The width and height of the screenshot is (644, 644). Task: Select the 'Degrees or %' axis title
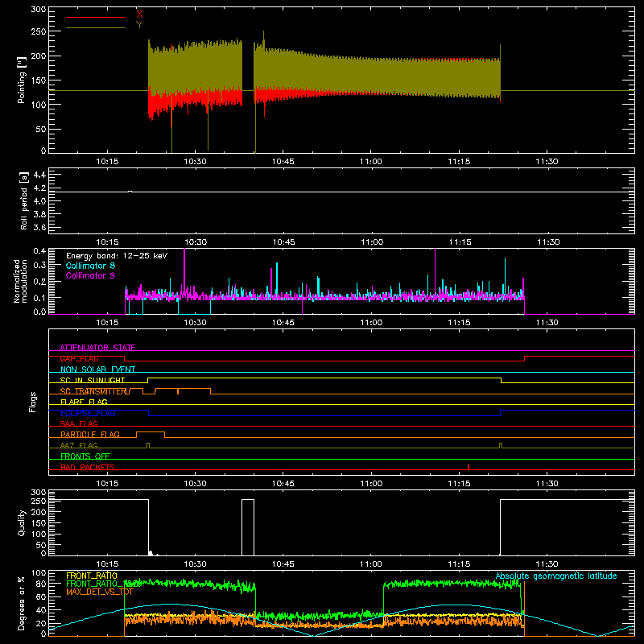click(22, 603)
